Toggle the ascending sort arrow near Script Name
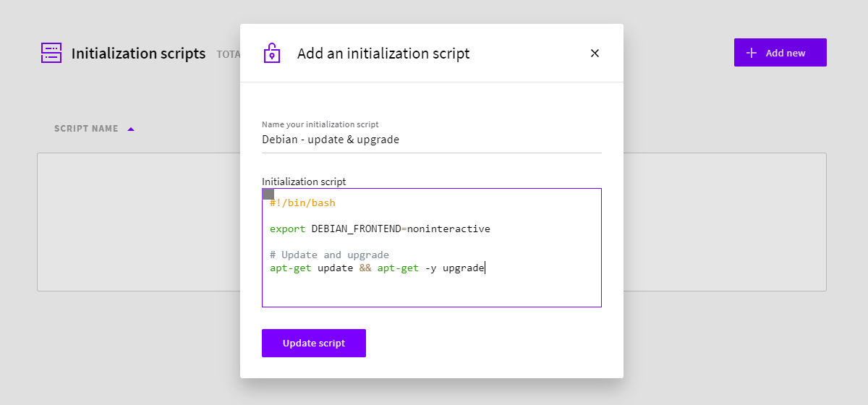The height and width of the screenshot is (405, 868). (x=131, y=129)
